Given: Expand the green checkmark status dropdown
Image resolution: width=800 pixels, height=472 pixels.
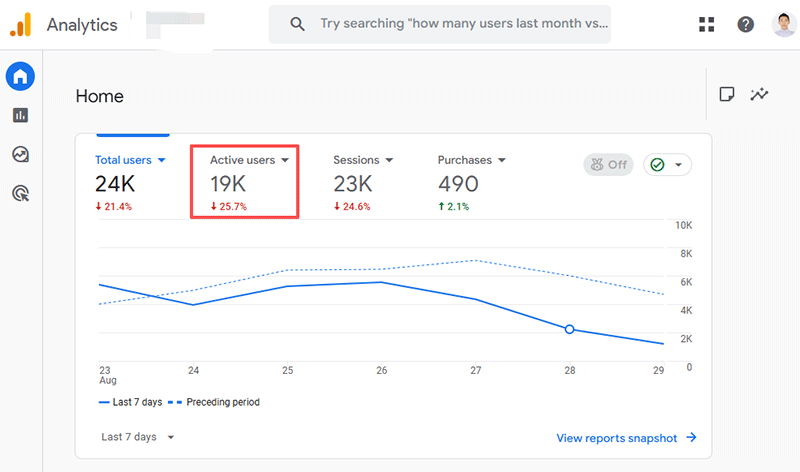Looking at the screenshot, I should pyautogui.click(x=668, y=165).
